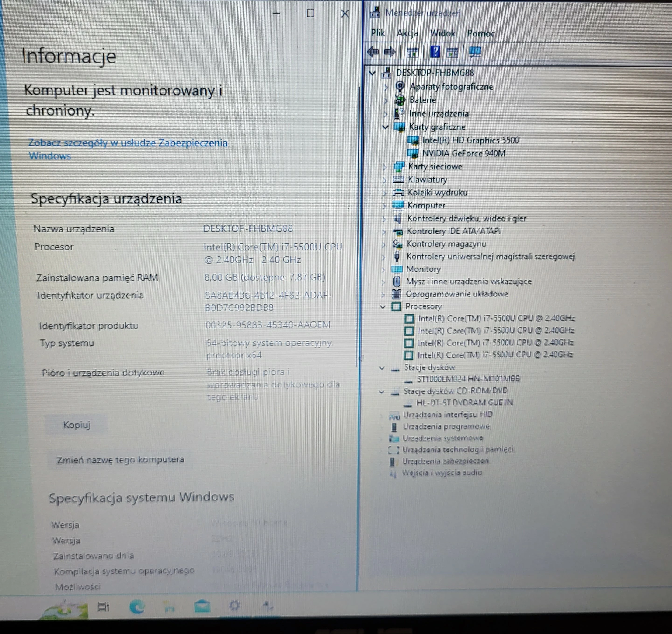
Task: Open the Pomoc menu
Action: click(481, 33)
